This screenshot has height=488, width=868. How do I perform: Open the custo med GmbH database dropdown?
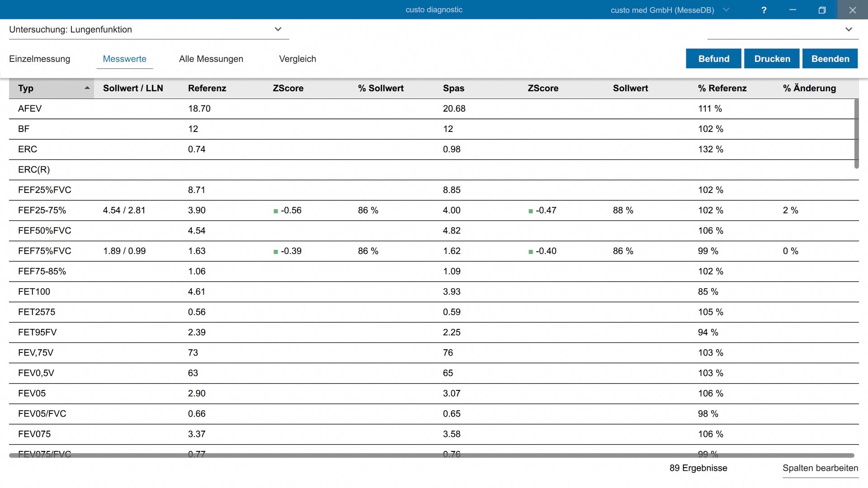(x=726, y=10)
